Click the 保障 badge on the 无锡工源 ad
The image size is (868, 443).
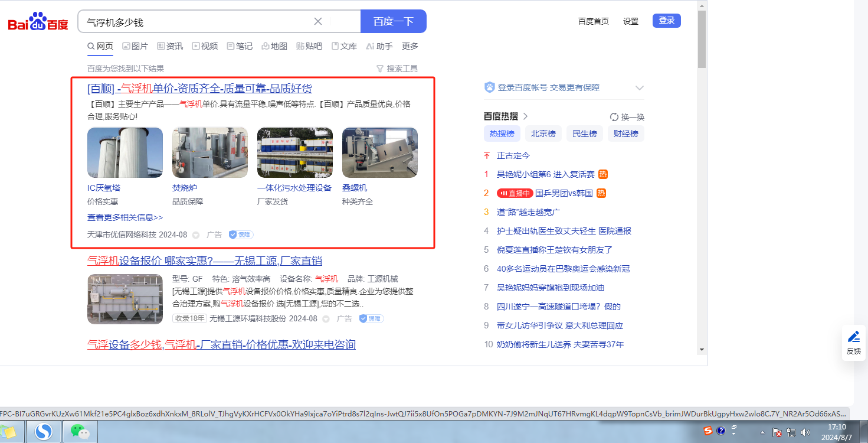[371, 318]
